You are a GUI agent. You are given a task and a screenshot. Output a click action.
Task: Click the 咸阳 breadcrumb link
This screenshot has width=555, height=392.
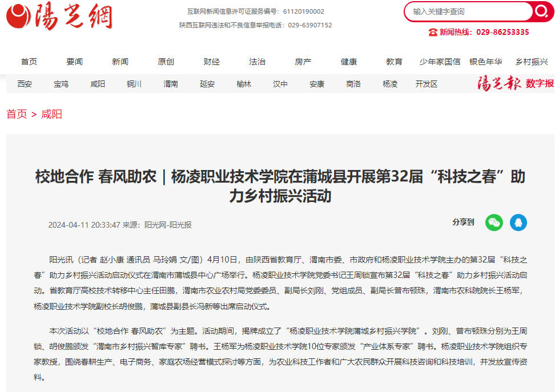pos(51,114)
